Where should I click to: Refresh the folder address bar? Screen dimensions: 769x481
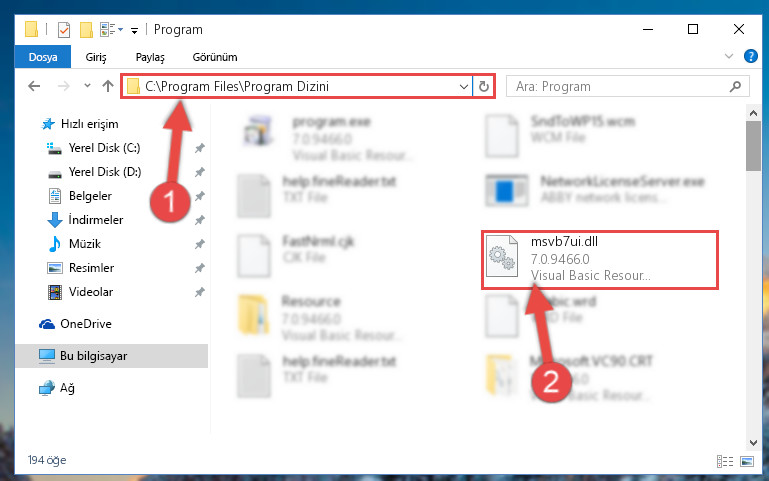(484, 87)
